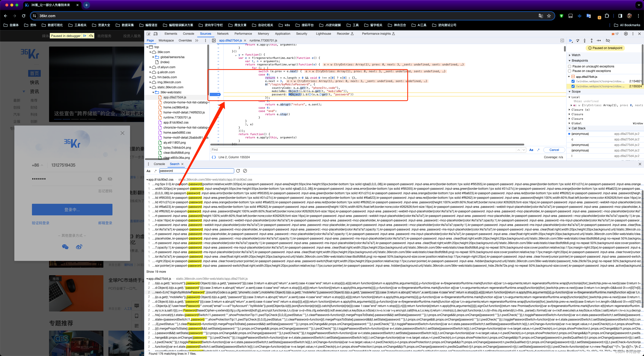
Task: Click the Step icon in debugger toolbar
Action: point(599,41)
